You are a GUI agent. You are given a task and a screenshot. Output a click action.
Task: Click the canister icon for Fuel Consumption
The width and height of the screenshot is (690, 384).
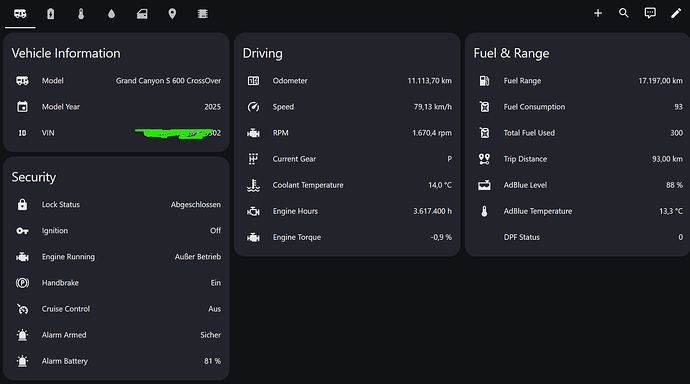tap(484, 107)
